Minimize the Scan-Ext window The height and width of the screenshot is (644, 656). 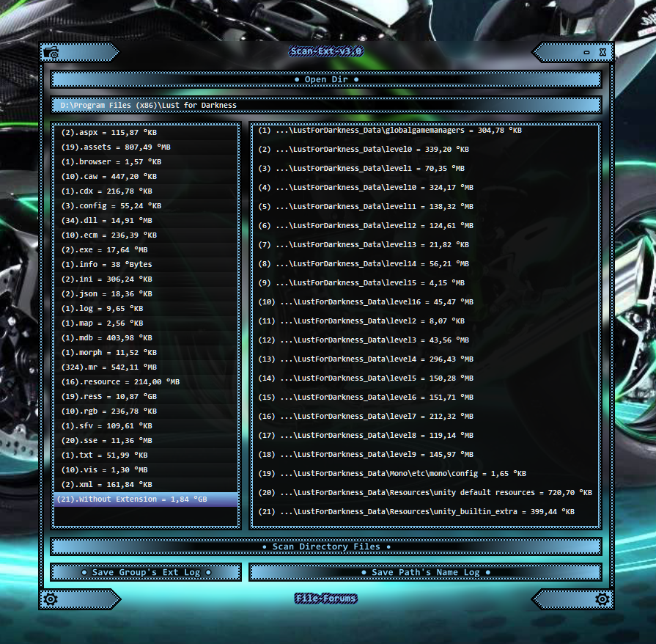tap(586, 52)
